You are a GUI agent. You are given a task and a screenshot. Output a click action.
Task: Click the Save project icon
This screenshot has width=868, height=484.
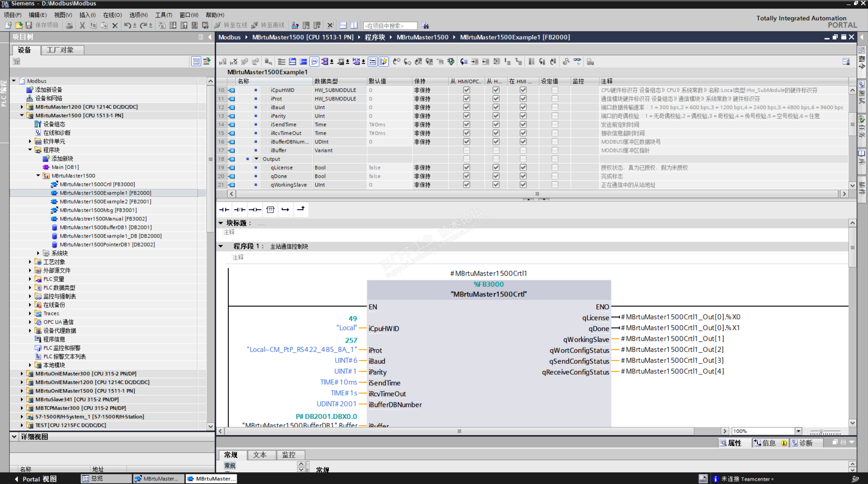pyautogui.click(x=29, y=25)
